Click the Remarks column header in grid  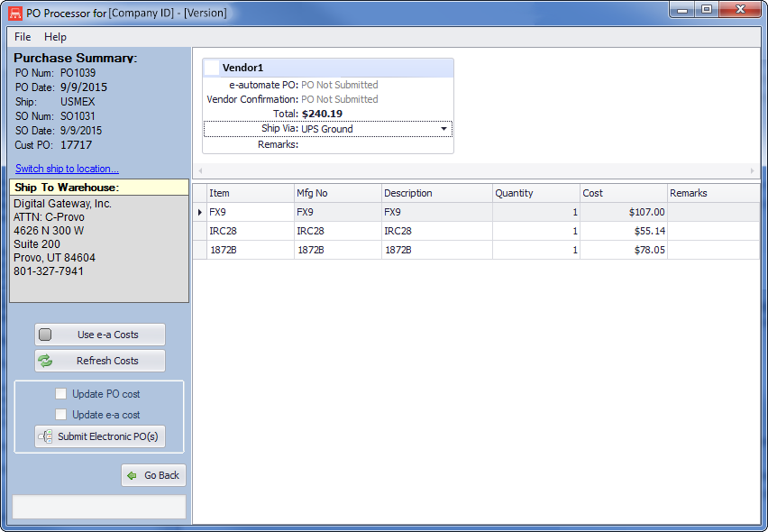click(713, 193)
